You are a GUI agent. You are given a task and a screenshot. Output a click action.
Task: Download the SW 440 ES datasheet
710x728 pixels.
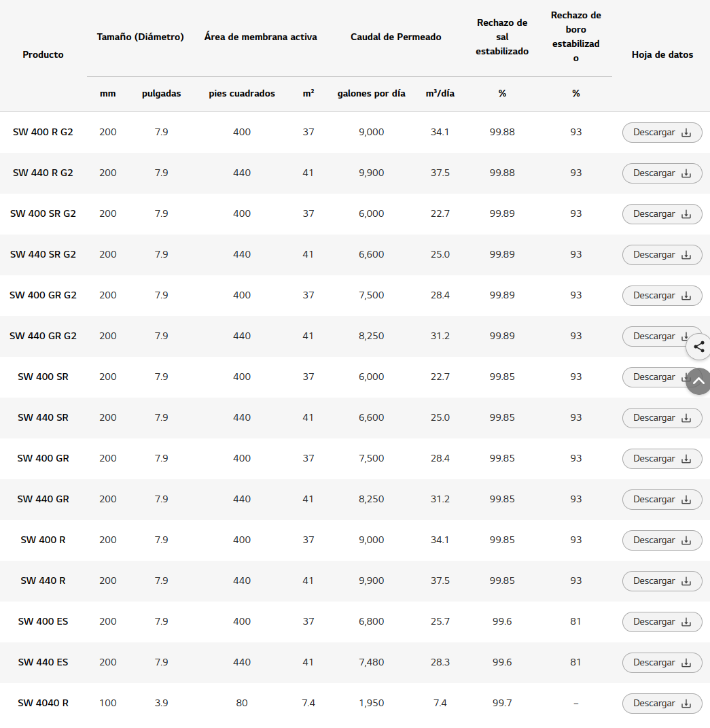click(662, 663)
